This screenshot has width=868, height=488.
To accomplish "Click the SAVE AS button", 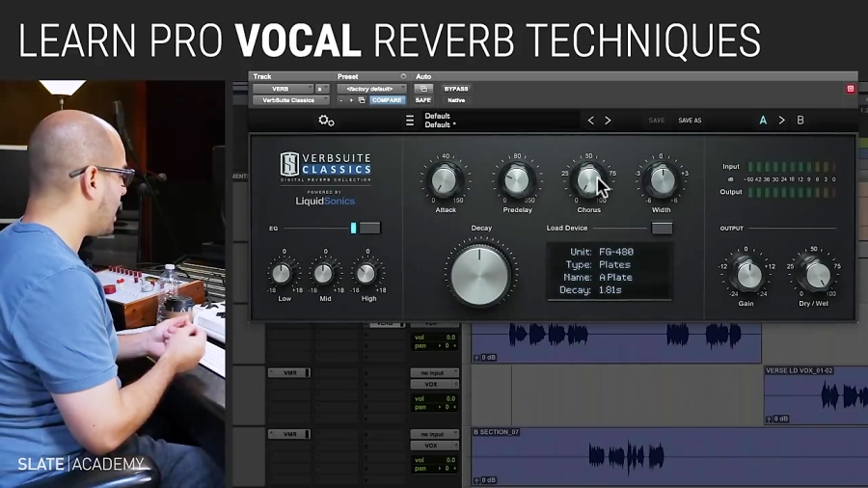I will 690,120.
